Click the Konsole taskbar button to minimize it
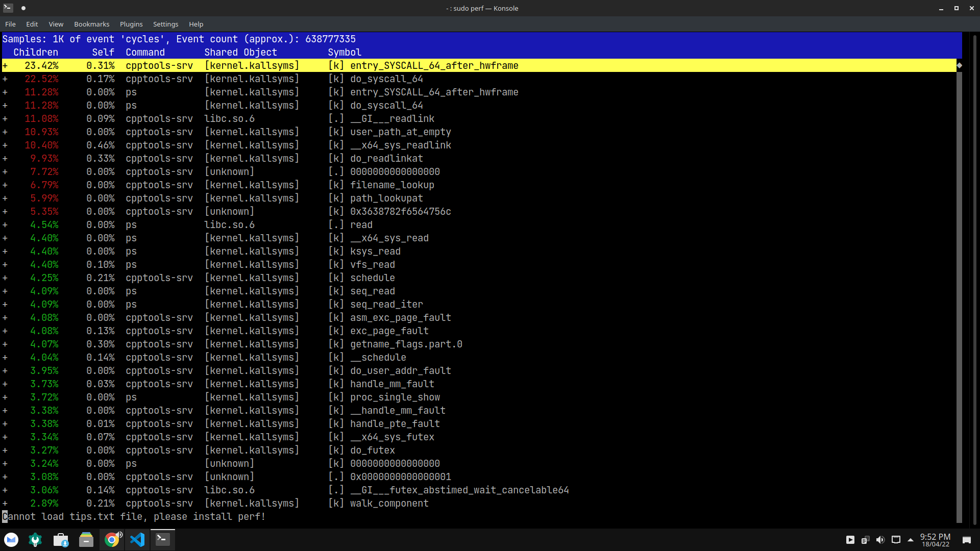Viewport: 980px width, 551px height. coord(162,539)
